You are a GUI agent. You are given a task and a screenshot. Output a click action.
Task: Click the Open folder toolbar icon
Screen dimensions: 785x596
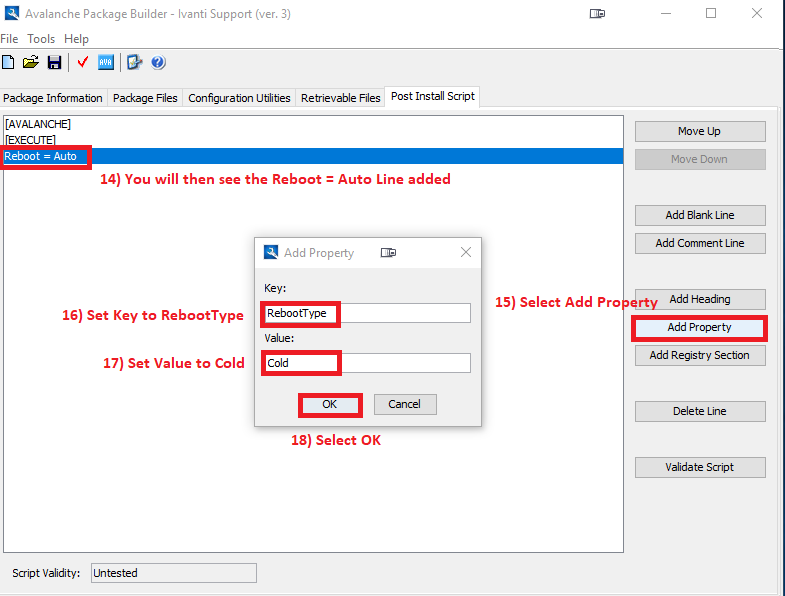(x=31, y=63)
